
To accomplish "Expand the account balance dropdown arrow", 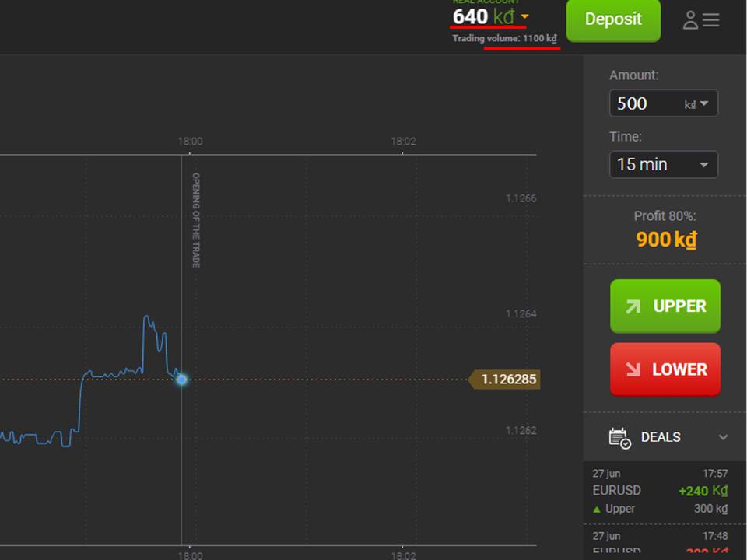I will coord(524,16).
